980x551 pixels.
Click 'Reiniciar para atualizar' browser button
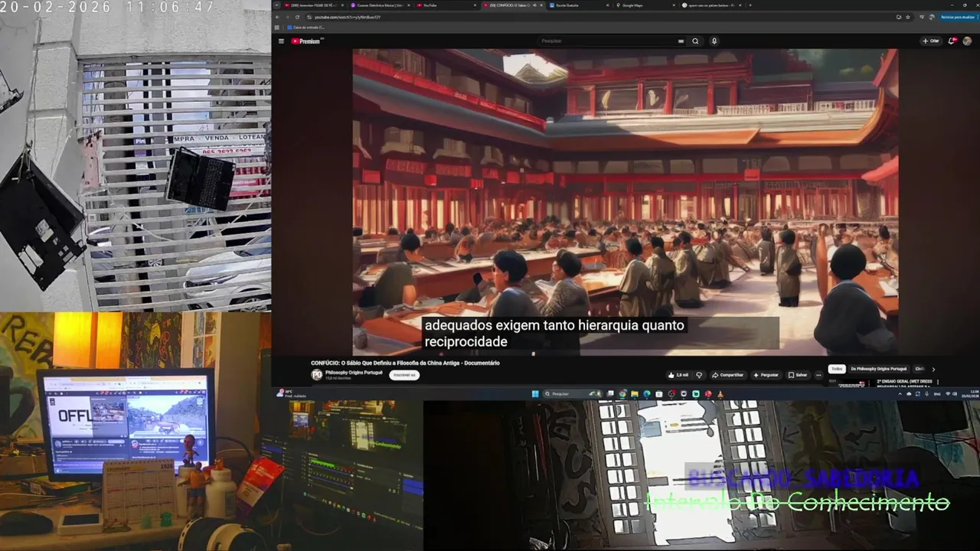coord(958,17)
